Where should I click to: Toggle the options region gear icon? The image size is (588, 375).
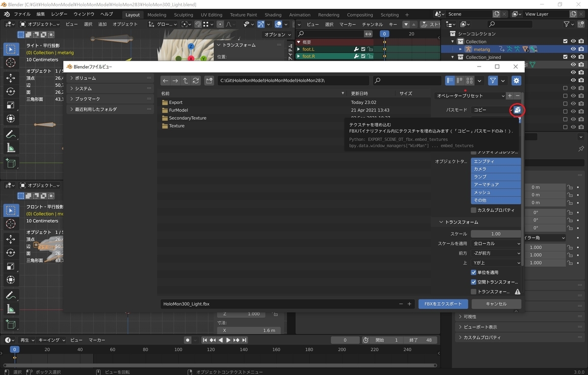click(x=516, y=81)
